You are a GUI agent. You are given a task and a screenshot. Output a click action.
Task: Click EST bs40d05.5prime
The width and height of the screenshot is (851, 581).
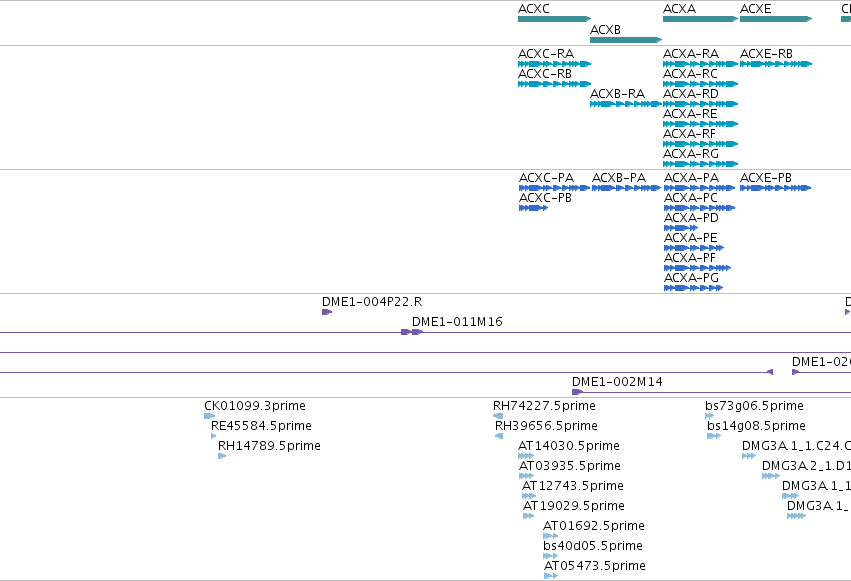click(550, 556)
